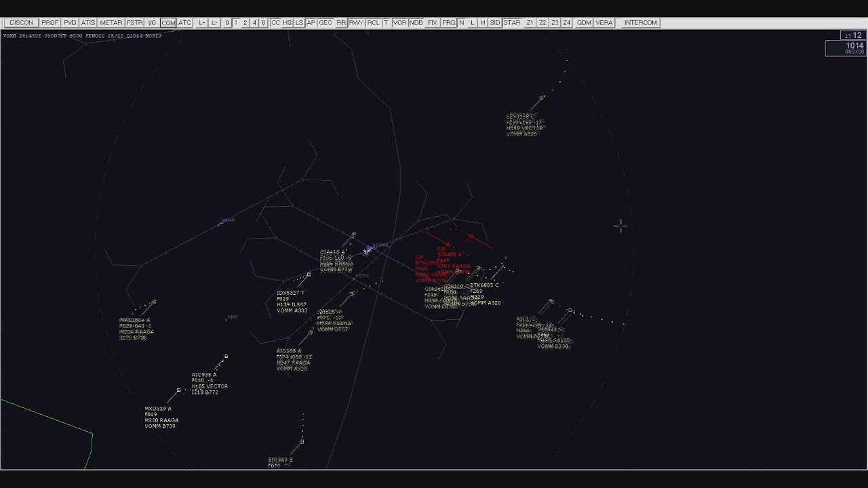The image size is (868, 488).
Task: Open the ATC list
Action: click(185, 23)
